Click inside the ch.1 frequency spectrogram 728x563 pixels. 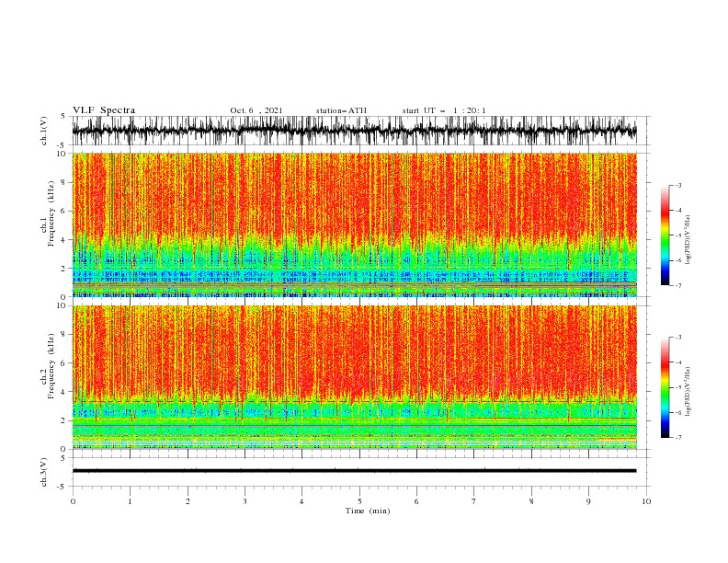point(354,224)
